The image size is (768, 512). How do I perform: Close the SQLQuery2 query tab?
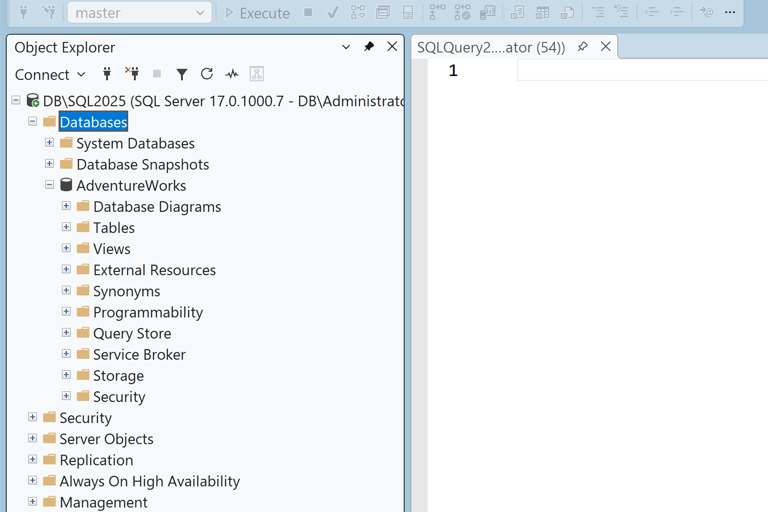[605, 47]
